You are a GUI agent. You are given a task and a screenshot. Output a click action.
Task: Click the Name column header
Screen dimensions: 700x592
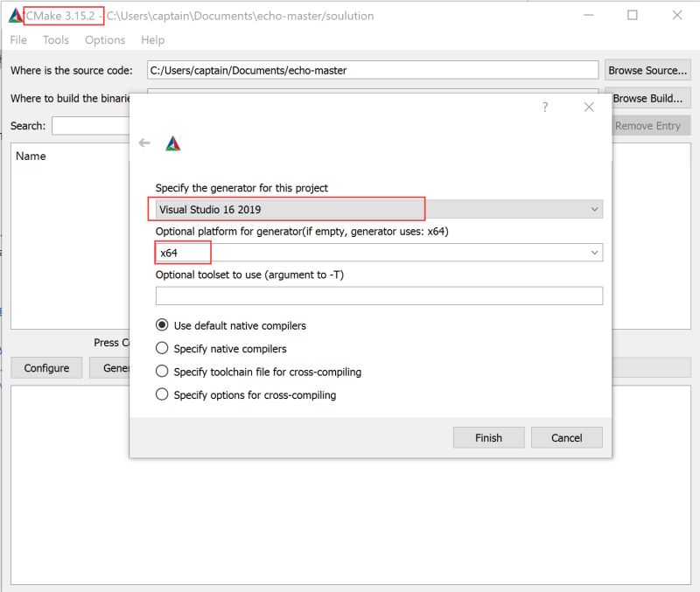31,157
